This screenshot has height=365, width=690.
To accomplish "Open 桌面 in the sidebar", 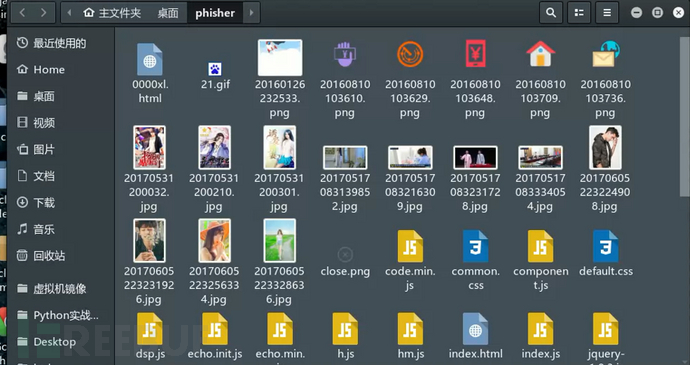I will pos(61,96).
